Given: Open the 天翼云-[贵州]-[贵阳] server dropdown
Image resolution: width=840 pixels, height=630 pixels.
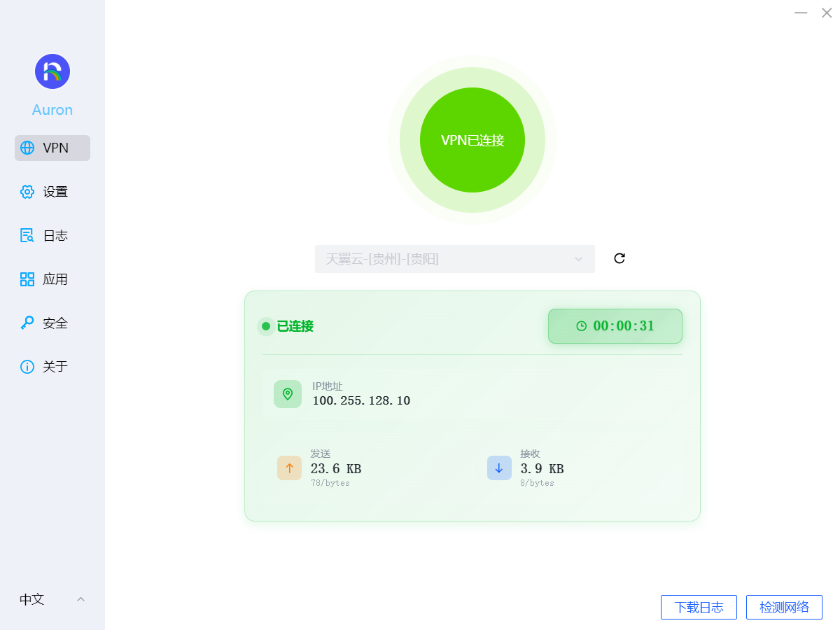Looking at the screenshot, I should coord(448,259).
